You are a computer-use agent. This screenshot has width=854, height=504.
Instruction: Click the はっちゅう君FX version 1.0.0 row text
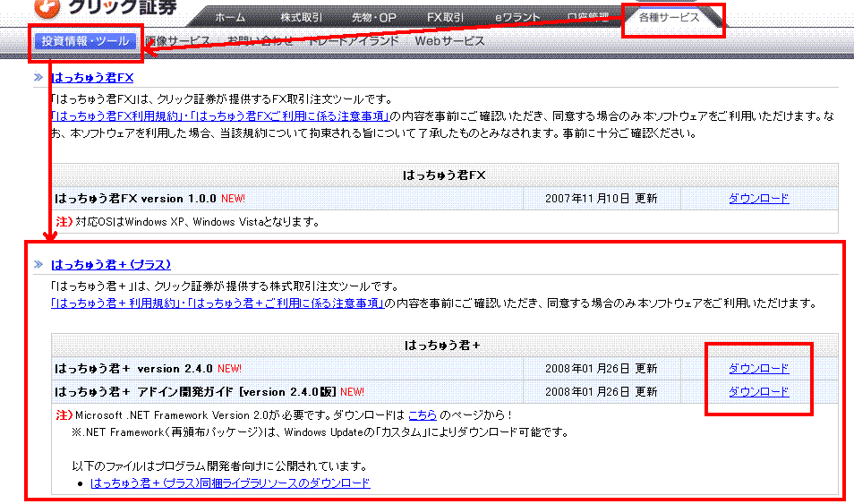point(135,199)
